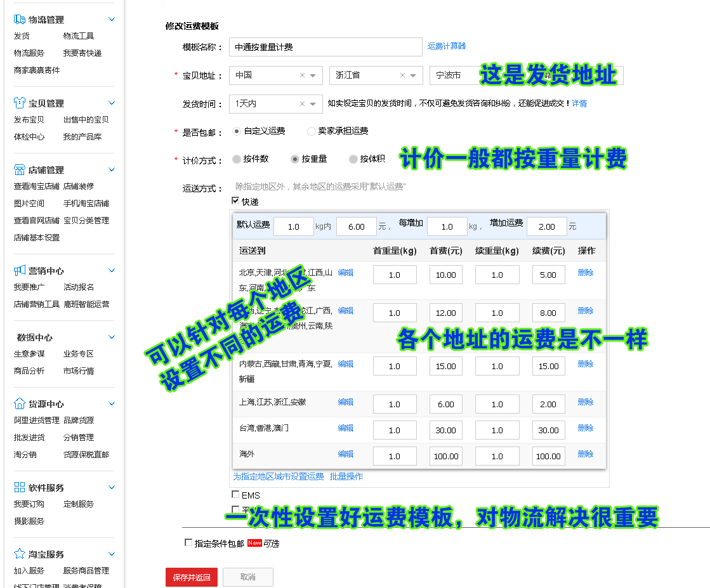710x588 pixels.
Task: Open the 我要寄快递 menu entry
Action: [x=82, y=53]
